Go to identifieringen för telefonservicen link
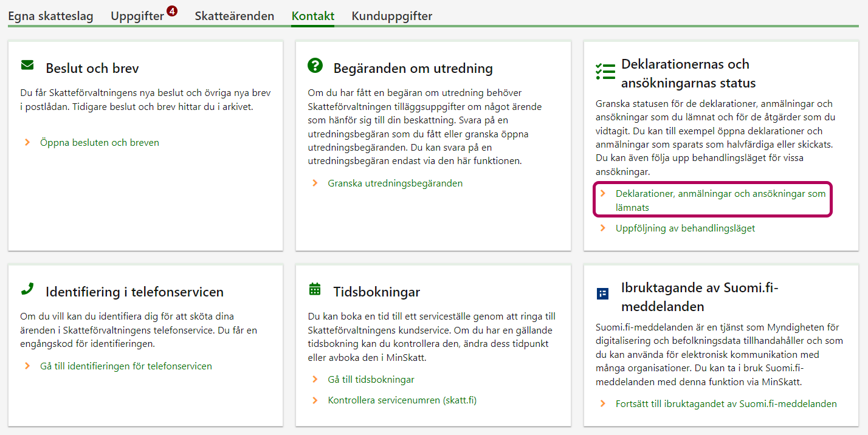 (x=126, y=366)
